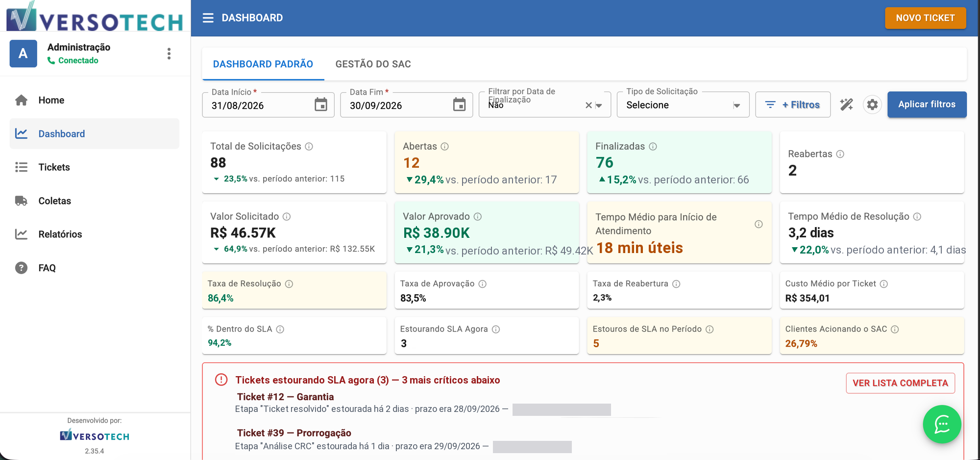Show info tooltip for Taxa de Resolução

click(x=289, y=284)
